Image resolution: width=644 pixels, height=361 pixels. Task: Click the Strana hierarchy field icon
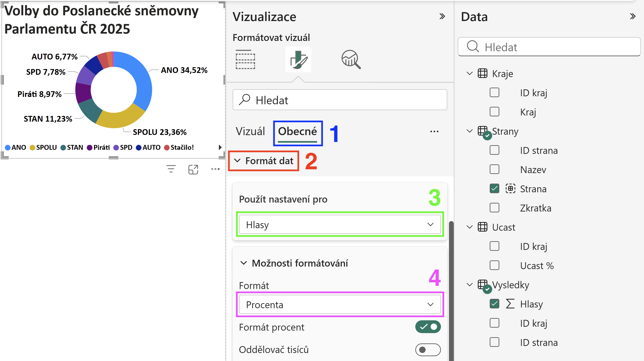[x=510, y=188]
